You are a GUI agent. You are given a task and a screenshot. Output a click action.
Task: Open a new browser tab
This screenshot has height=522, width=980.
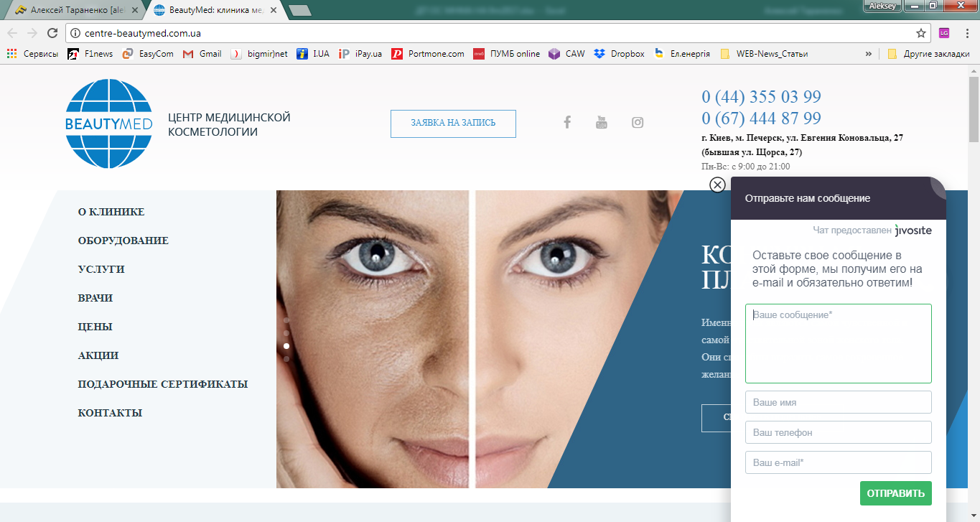coord(299,10)
